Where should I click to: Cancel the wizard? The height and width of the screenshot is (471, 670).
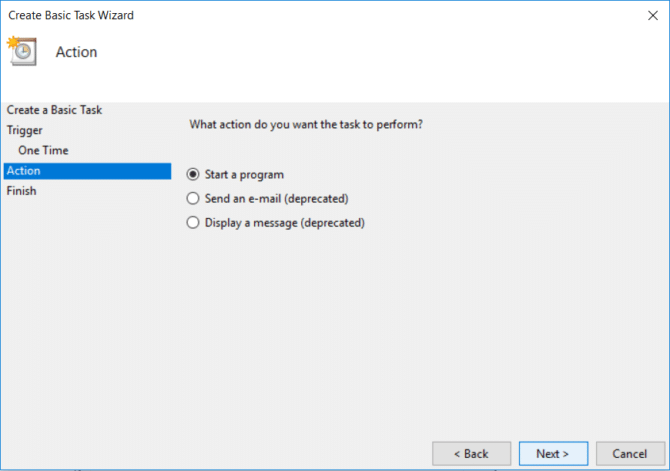(630, 453)
